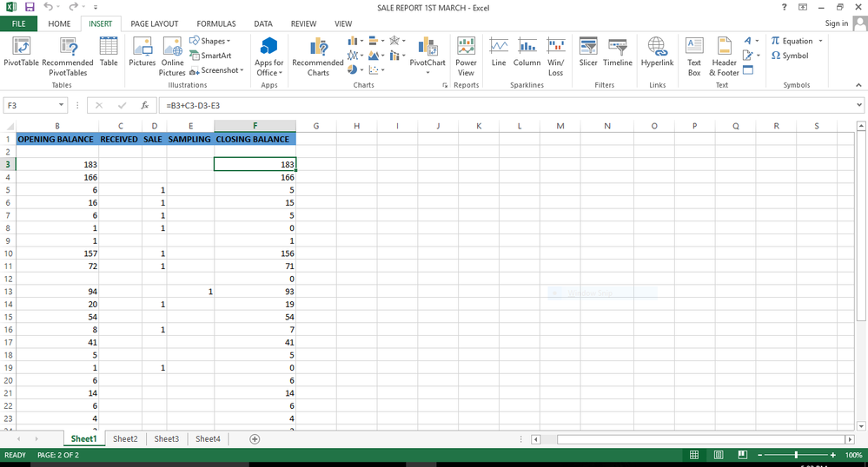Insert a scatter chart type

point(376,69)
